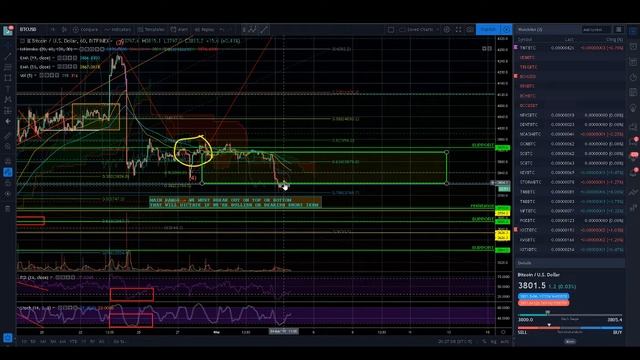The image size is (640, 360).
Task: Click the Go to date button
Action: coord(119,342)
